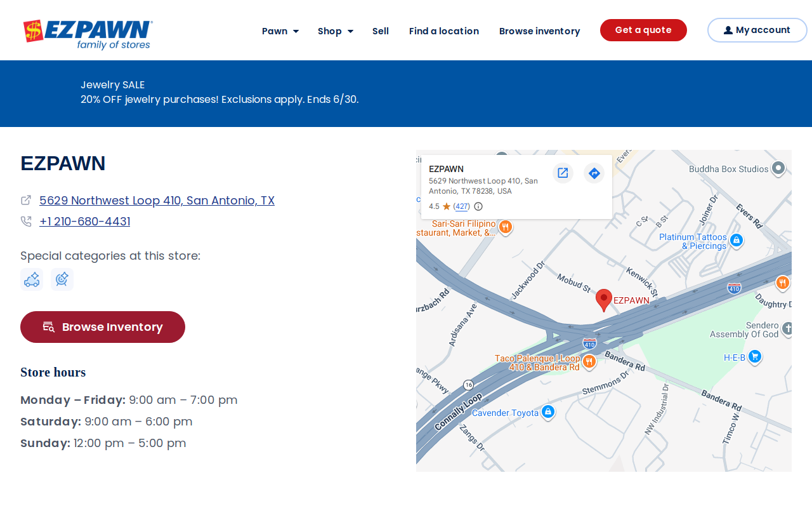The height and width of the screenshot is (508, 812).
Task: Click the 4.5 star rating in map card
Action: click(x=440, y=206)
